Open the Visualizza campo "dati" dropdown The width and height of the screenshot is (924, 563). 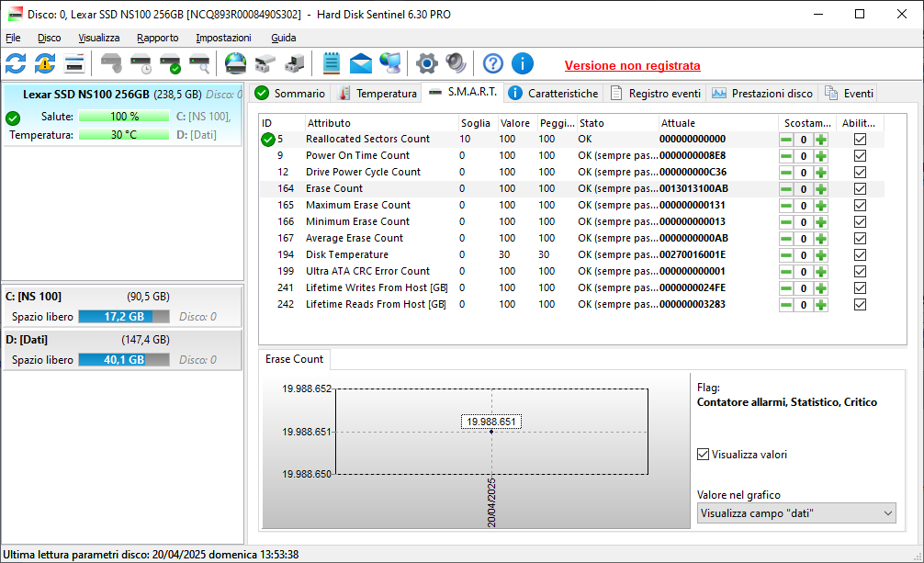(796, 513)
